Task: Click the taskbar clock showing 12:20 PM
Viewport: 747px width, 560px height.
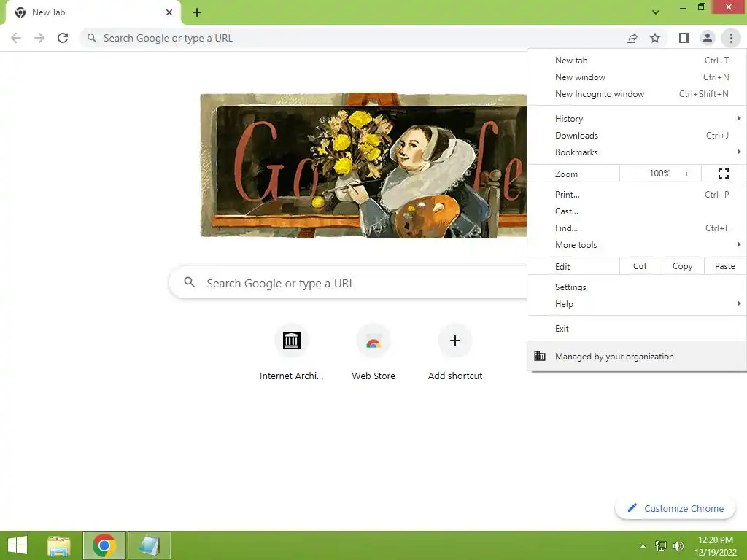Action: 716,546
